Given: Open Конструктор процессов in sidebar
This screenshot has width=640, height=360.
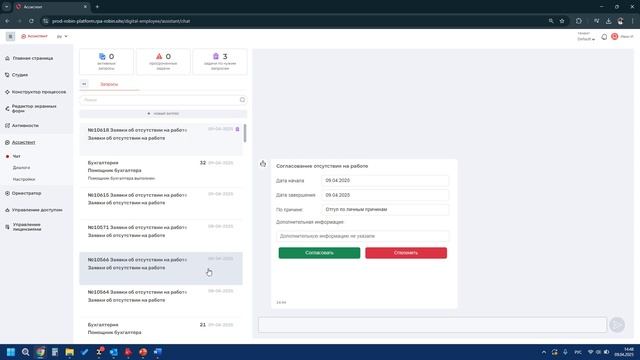Looking at the screenshot, I should point(39,92).
